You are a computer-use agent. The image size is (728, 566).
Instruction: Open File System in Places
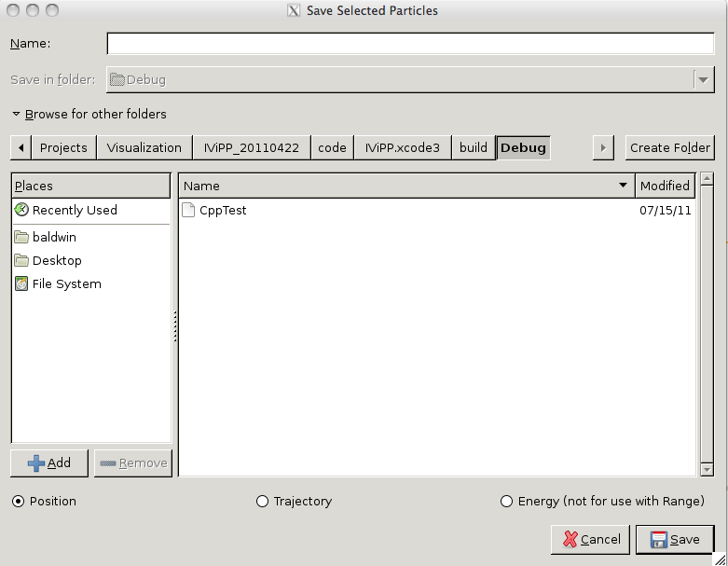[x=91, y=283]
